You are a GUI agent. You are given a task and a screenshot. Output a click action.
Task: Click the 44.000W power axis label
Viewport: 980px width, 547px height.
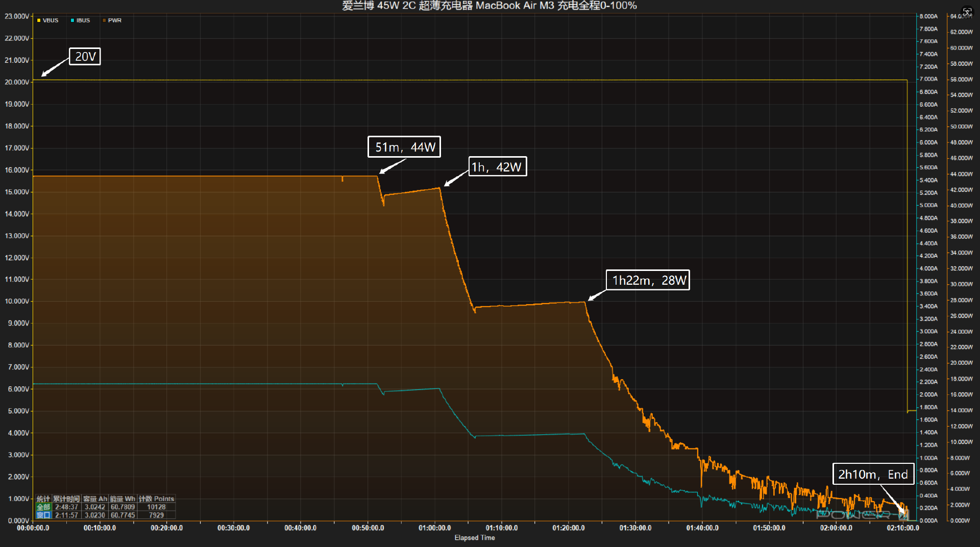click(962, 174)
